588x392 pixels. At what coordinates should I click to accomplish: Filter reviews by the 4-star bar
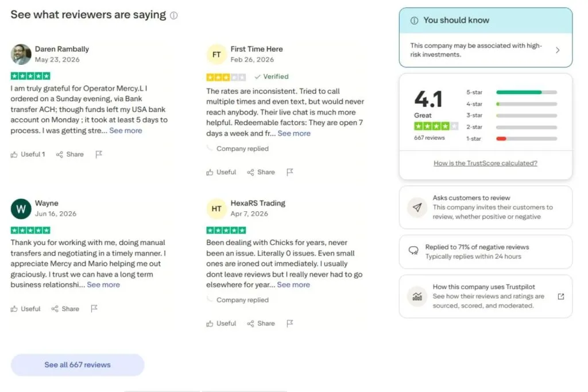pyautogui.click(x=527, y=104)
